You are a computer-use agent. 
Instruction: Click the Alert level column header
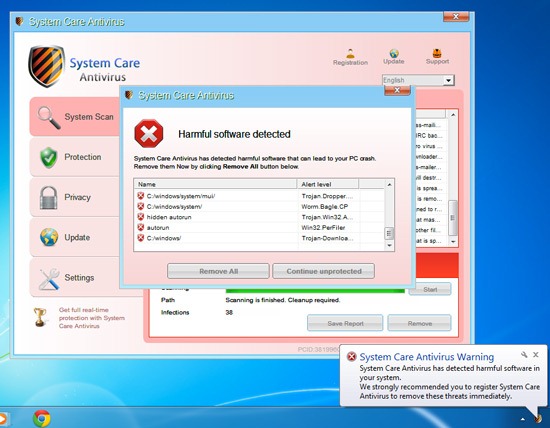328,184
